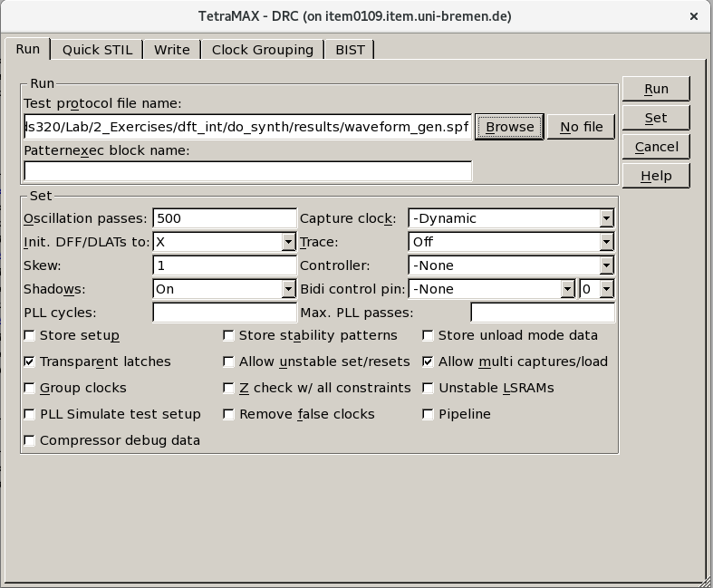Enable PLL Simulate test setup
This screenshot has width=713, height=588.
coord(30,415)
